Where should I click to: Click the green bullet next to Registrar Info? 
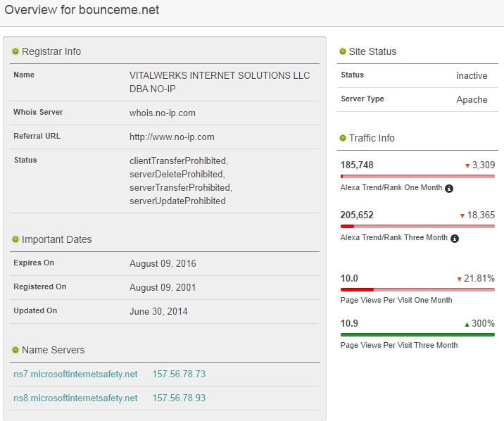click(x=15, y=51)
